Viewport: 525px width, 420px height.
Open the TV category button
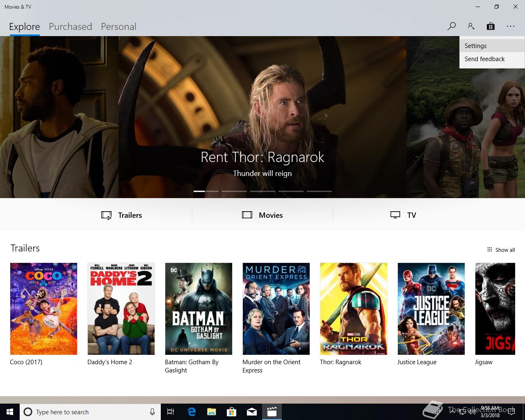pyautogui.click(x=403, y=215)
